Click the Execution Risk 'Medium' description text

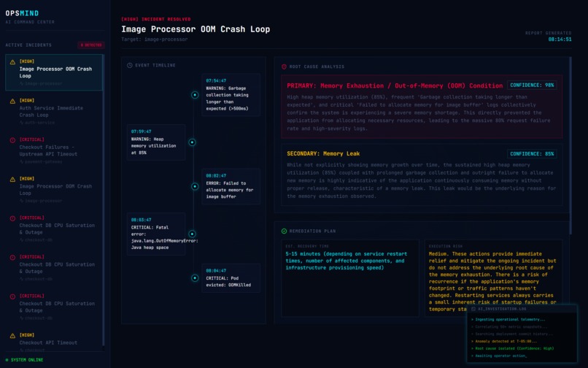pyautogui.click(x=492, y=282)
